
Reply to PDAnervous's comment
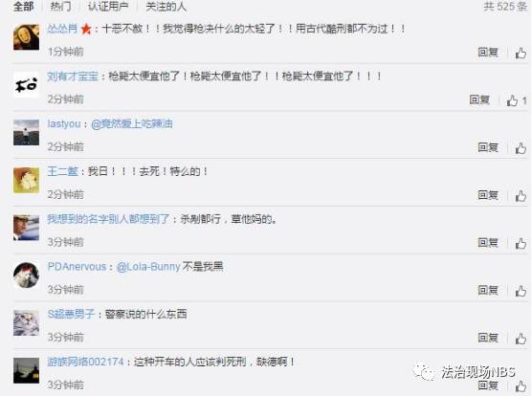[488, 290]
